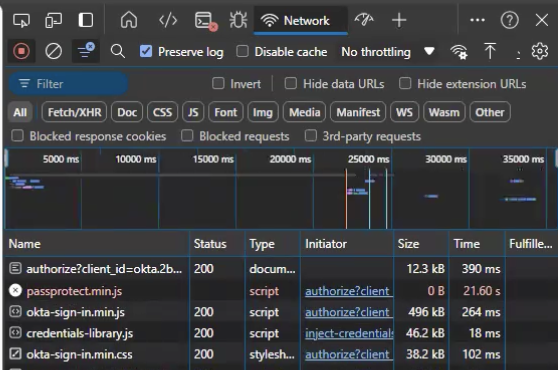558x370 pixels.
Task: Open the three-dot customize menu
Action: click(x=477, y=20)
